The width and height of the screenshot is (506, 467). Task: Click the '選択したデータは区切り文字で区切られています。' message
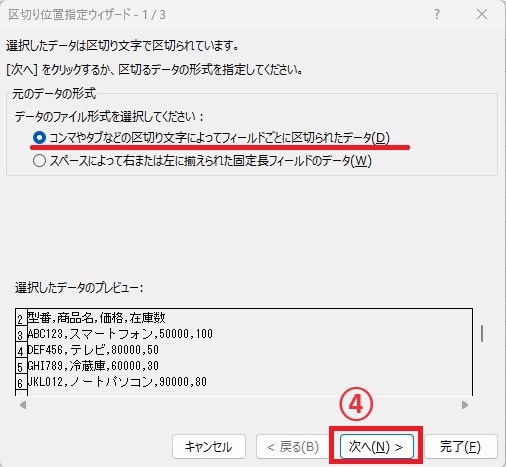point(123,46)
